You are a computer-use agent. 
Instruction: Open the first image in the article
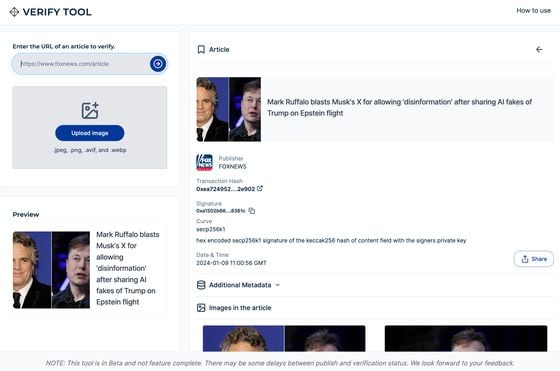pyautogui.click(x=284, y=339)
